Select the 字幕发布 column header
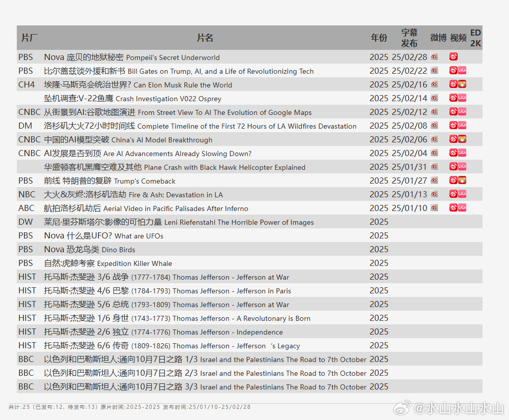The height and width of the screenshot is (420, 509). pyautogui.click(x=409, y=38)
